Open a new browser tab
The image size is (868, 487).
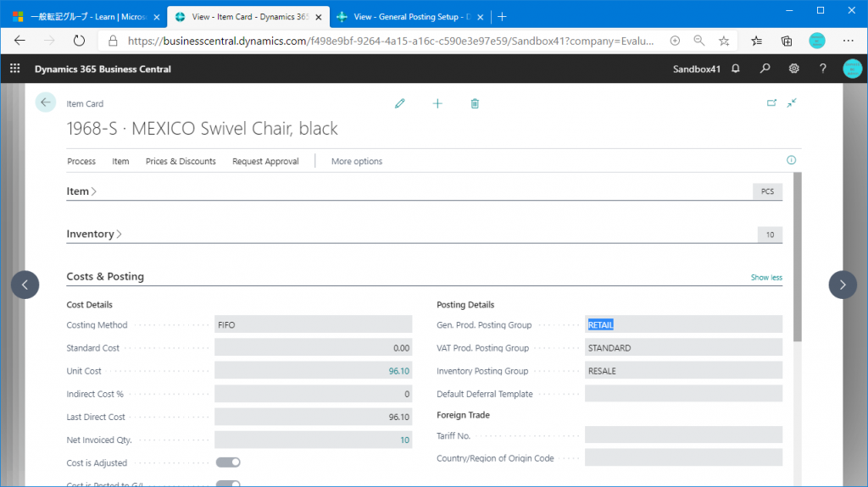[x=502, y=17]
